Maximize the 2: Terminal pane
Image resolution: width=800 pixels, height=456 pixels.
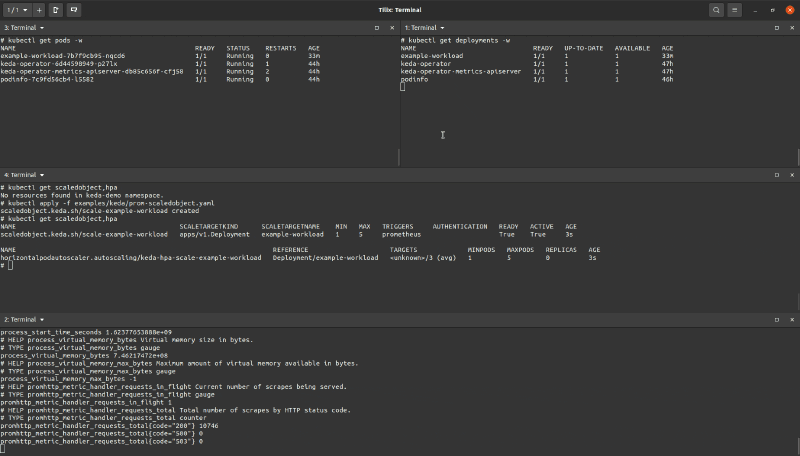[x=777, y=320]
